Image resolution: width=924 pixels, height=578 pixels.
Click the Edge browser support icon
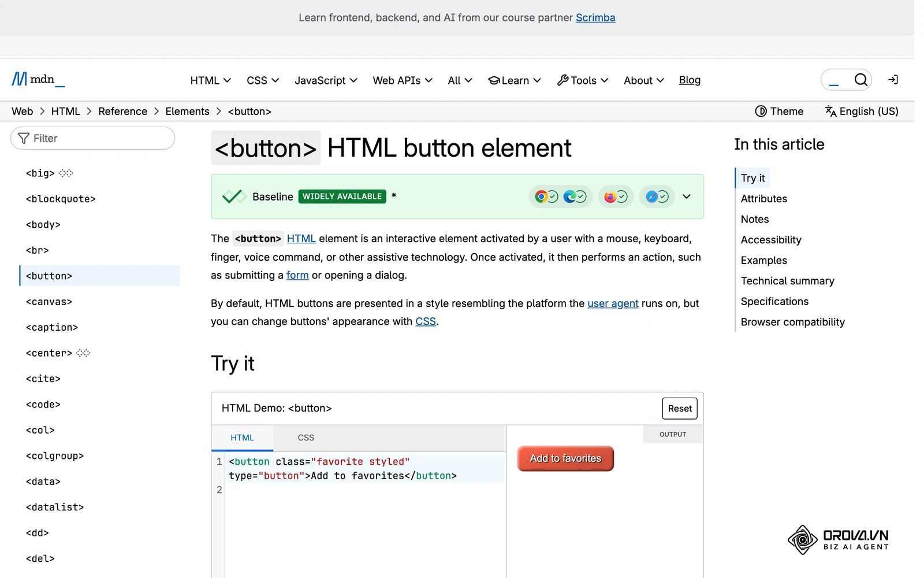click(569, 197)
